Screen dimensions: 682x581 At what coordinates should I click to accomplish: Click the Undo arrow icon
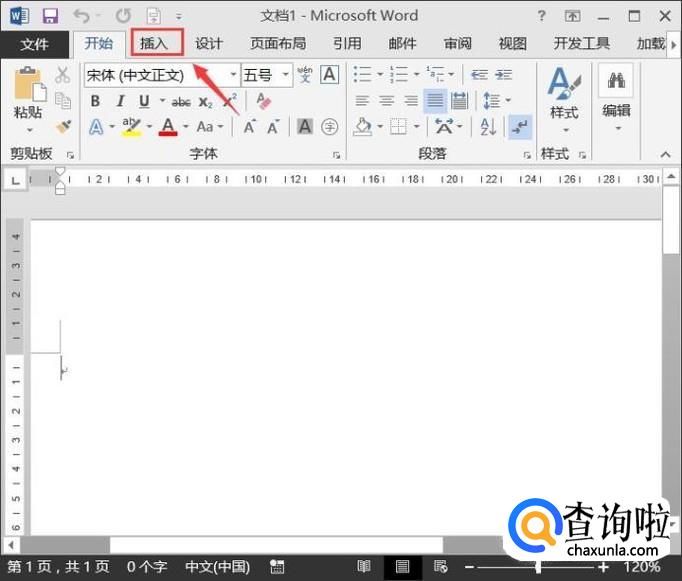coord(82,17)
